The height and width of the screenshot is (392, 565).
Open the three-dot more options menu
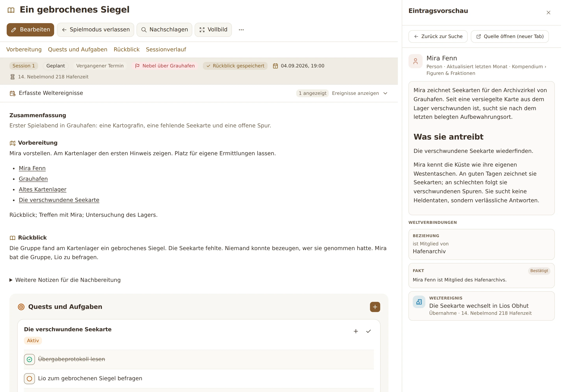tap(241, 30)
